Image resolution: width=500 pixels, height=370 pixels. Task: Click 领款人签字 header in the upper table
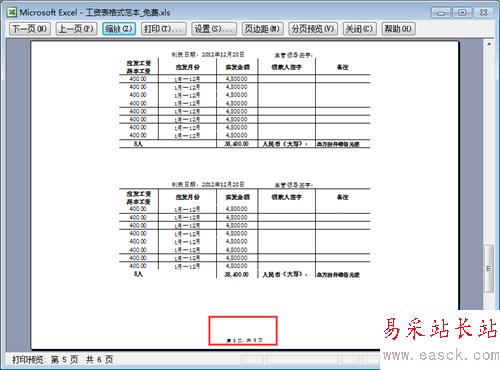pos(287,67)
